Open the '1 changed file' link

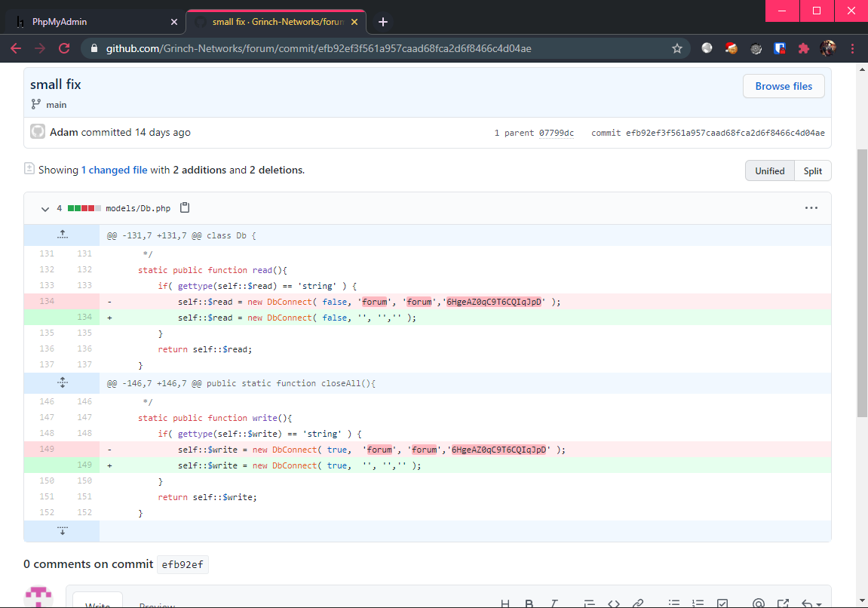(x=114, y=170)
